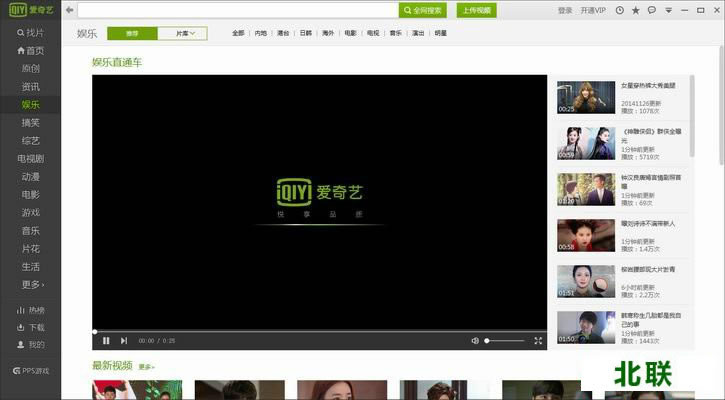725x400 pixels.
Task: Open watch history clock icon
Action: click(619, 10)
